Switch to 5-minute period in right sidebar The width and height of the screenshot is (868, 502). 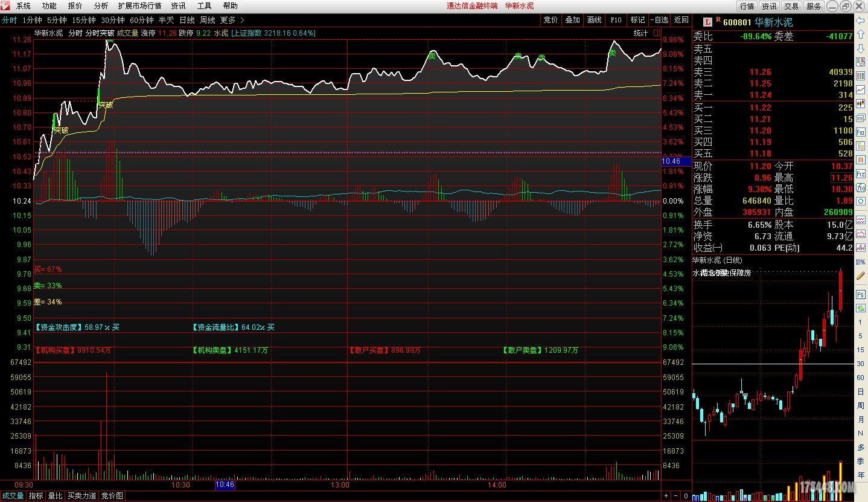coord(861,336)
